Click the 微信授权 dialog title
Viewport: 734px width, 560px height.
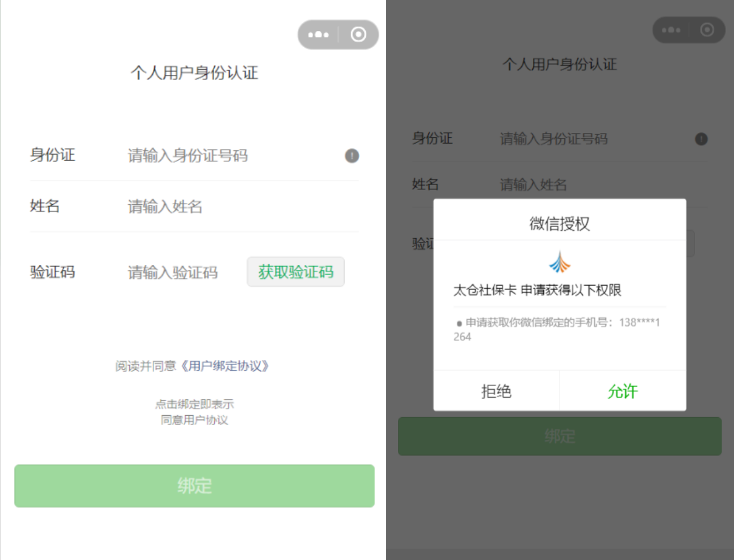[x=559, y=224]
